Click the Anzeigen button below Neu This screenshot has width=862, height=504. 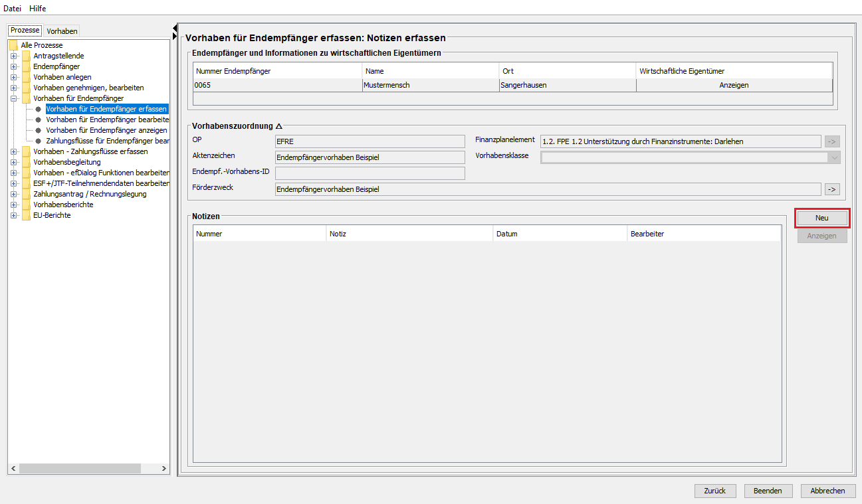click(822, 236)
